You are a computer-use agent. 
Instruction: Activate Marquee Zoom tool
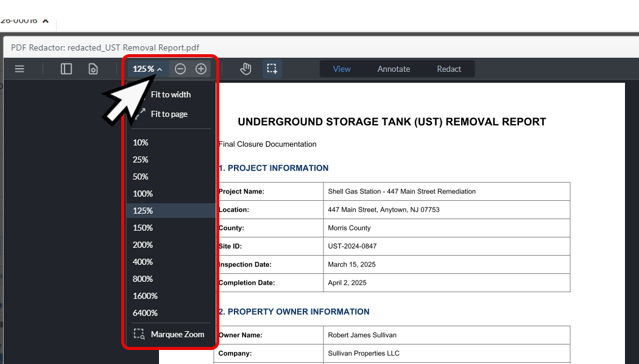pos(169,334)
